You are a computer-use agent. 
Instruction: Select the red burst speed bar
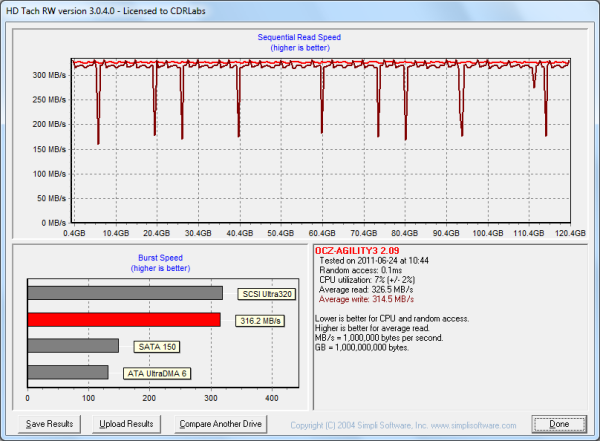click(124, 320)
